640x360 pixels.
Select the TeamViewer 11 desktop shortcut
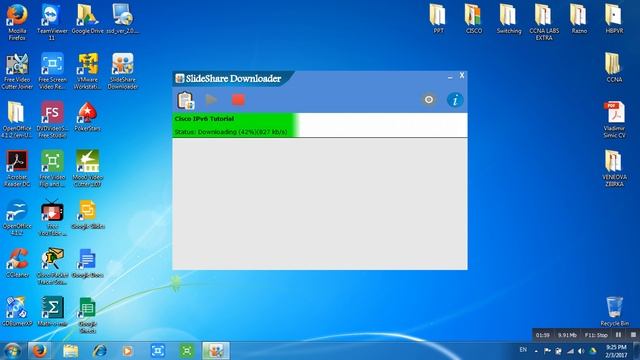[52, 22]
